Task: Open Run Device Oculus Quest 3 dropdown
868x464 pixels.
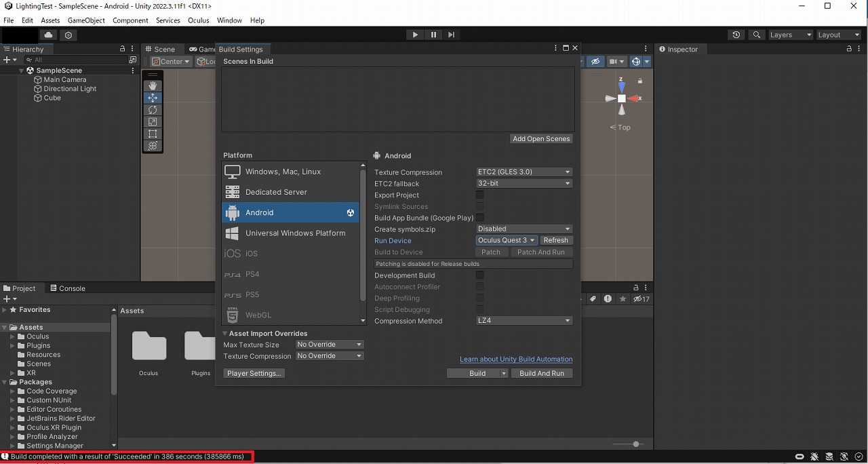Action: click(x=507, y=240)
